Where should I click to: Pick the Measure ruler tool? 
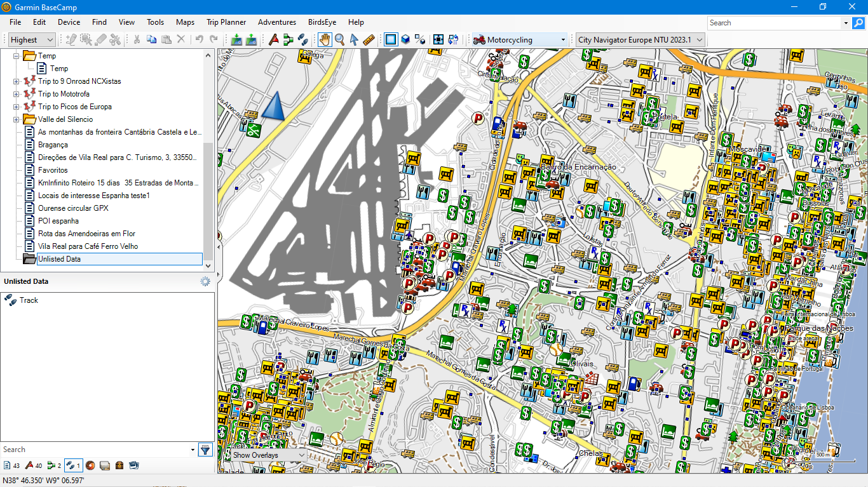[369, 39]
